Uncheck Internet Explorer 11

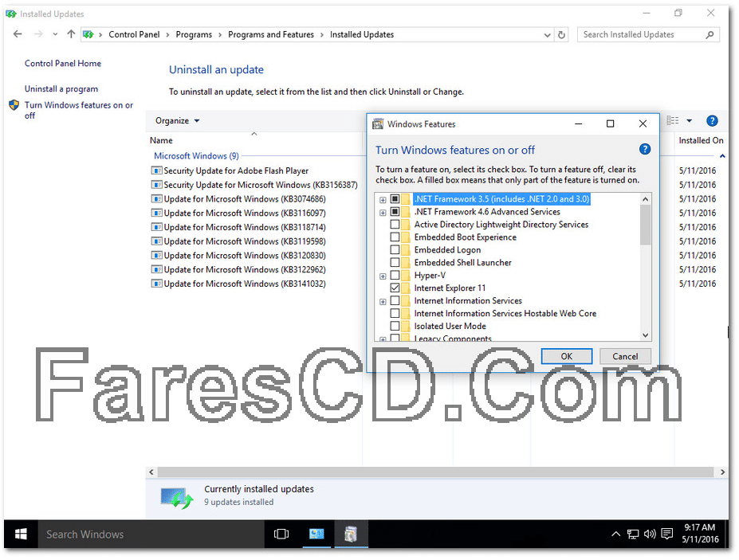coord(395,288)
